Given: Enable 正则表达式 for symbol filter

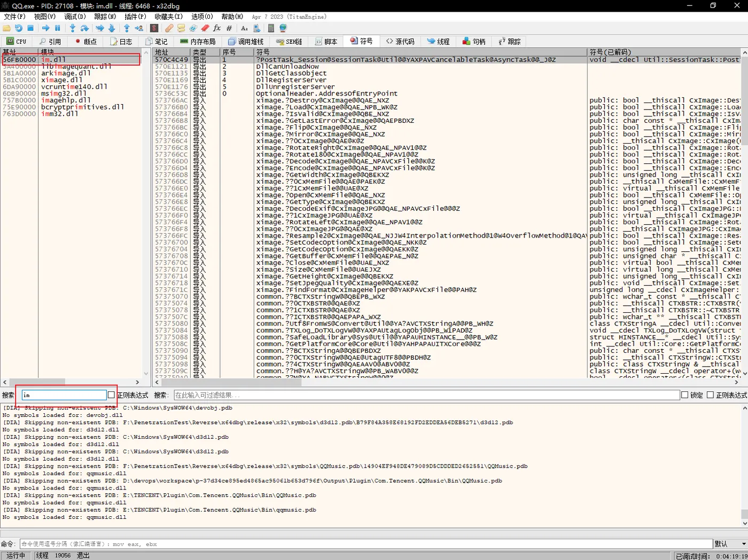Looking at the screenshot, I should (x=710, y=395).
